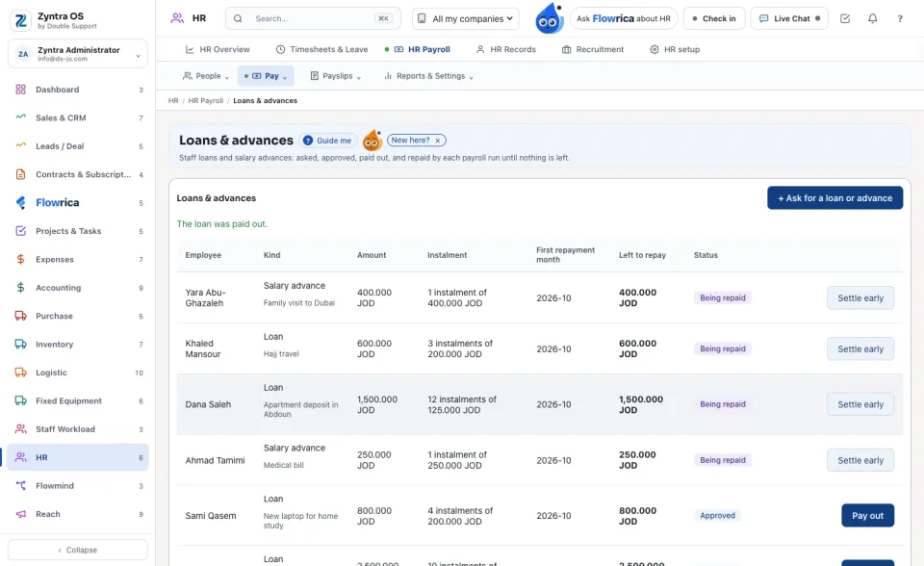Screen dimensions: 924x566
Task: Switch to the Timesheets & Leave tab
Action: (321, 49)
